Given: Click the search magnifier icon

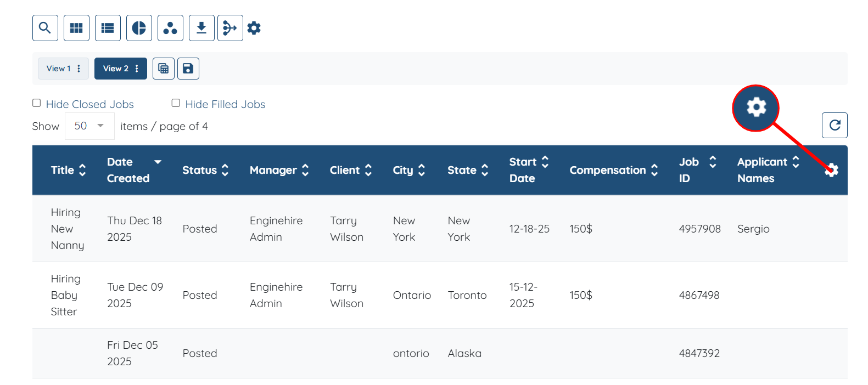Looking at the screenshot, I should pyautogui.click(x=45, y=28).
